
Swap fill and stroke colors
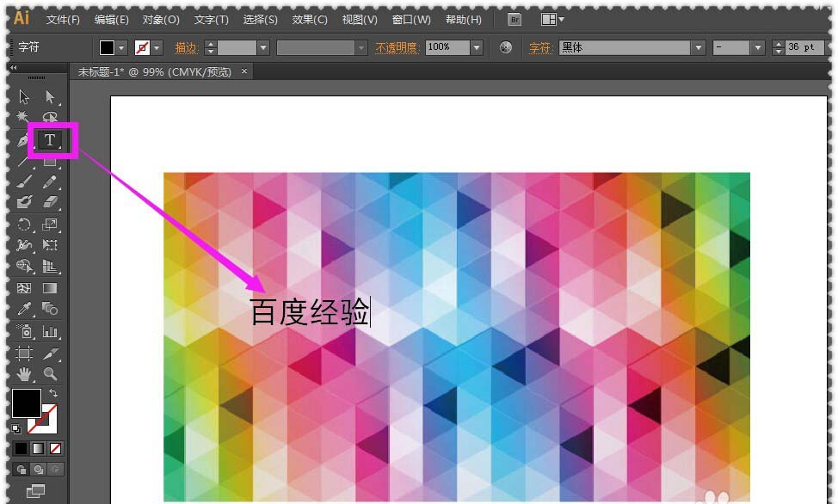[52, 393]
